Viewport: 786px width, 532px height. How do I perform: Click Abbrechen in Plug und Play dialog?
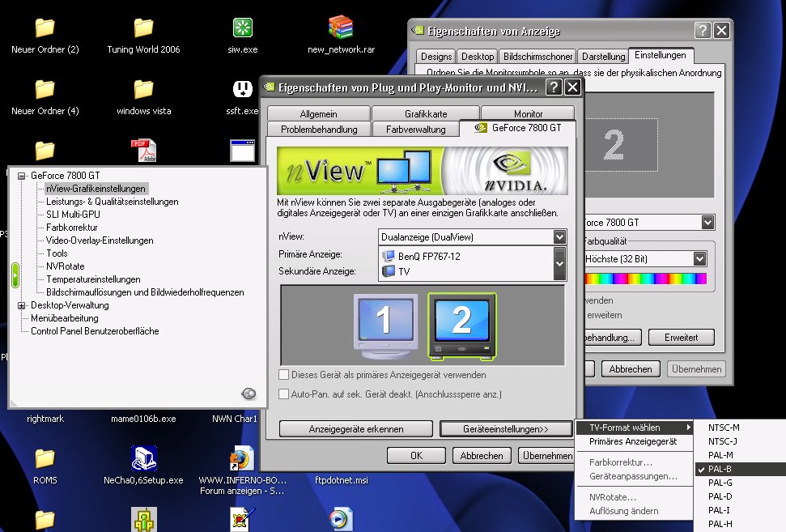(481, 456)
